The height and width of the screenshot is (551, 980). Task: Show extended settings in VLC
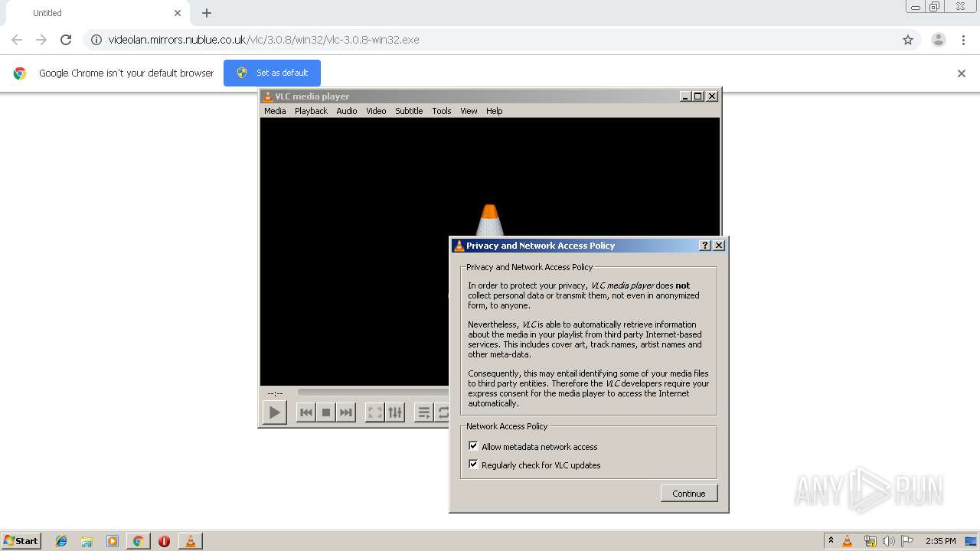[x=395, y=412]
